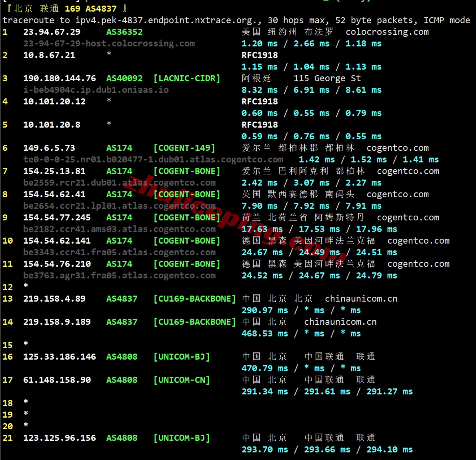Click the latency 294.10 ms
This screenshot has height=460, width=476.
coord(390,450)
